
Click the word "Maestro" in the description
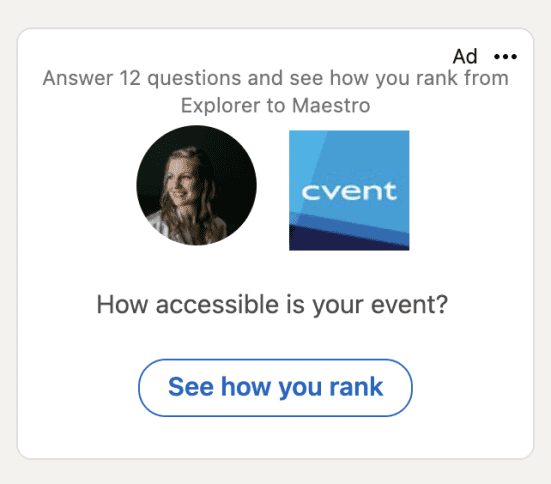(331, 105)
